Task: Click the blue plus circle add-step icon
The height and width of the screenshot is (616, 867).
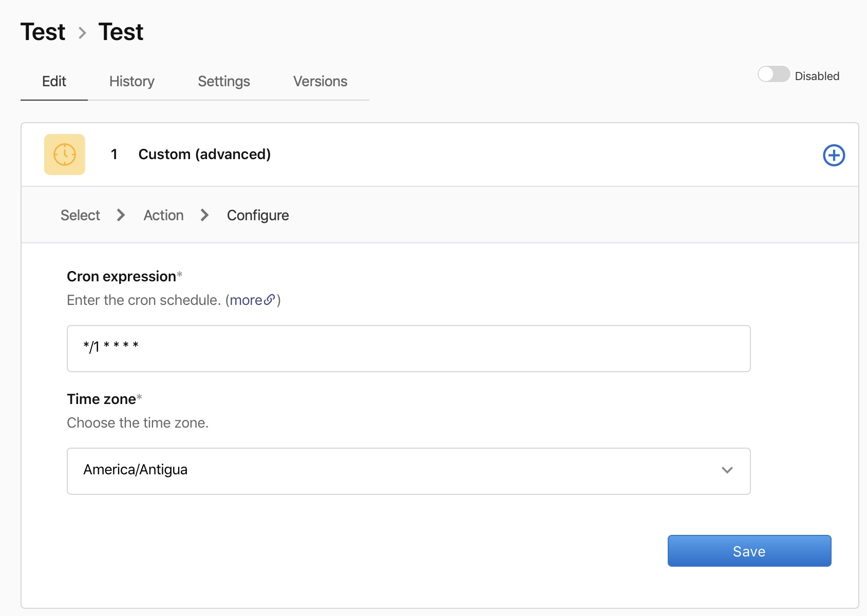Action: pyautogui.click(x=834, y=155)
